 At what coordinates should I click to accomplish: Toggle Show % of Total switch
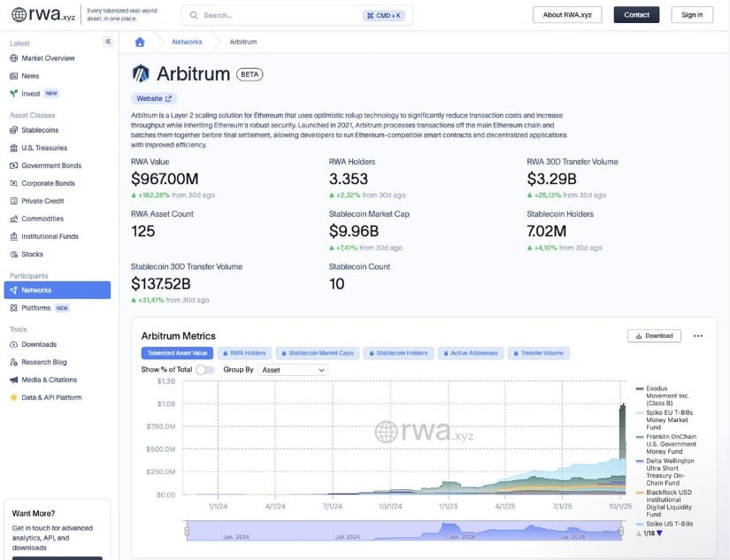(x=204, y=370)
